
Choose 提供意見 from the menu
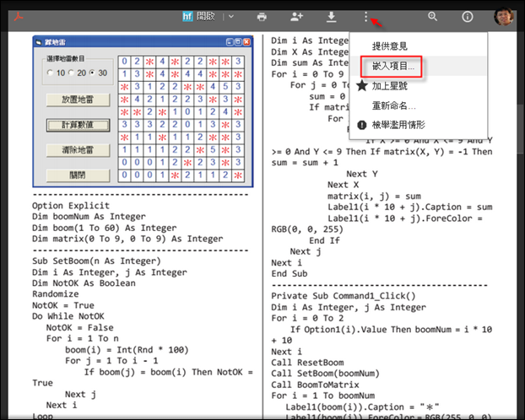[x=389, y=46]
